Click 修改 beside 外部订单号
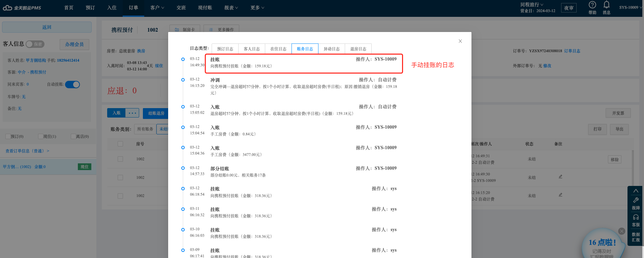The width and height of the screenshot is (644, 258). pyautogui.click(x=547, y=66)
